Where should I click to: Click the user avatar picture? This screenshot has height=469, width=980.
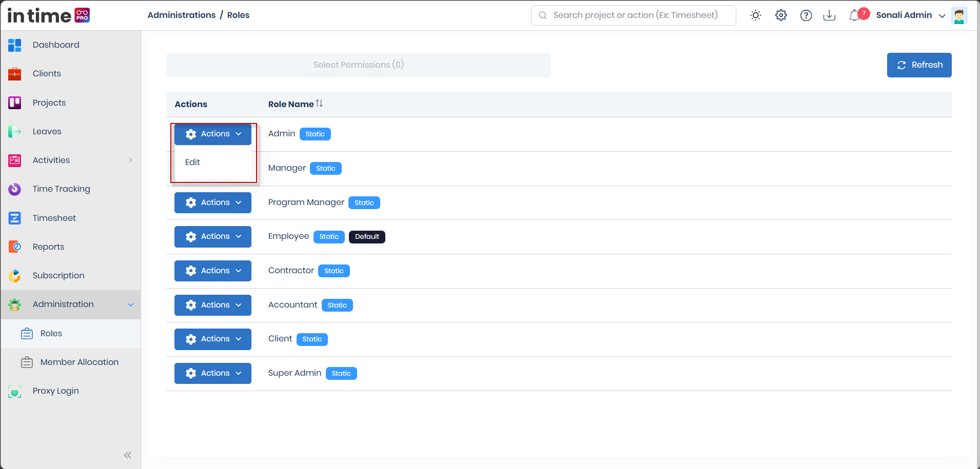pyautogui.click(x=959, y=15)
